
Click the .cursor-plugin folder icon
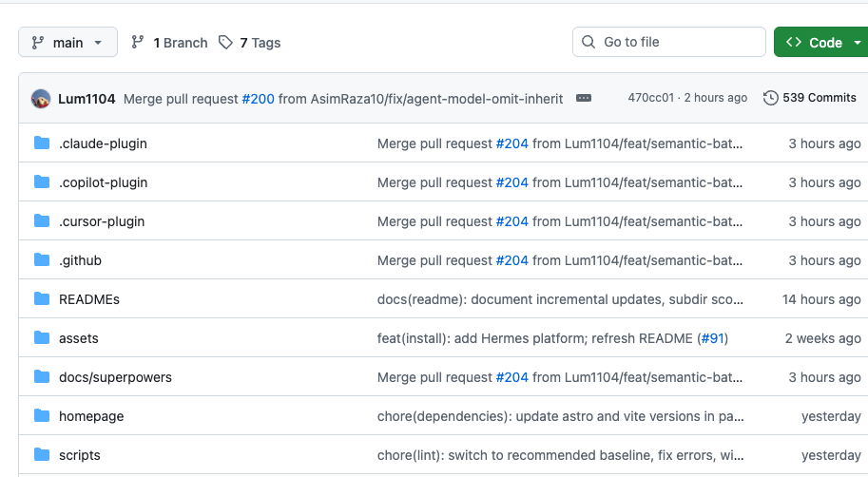[x=42, y=220]
